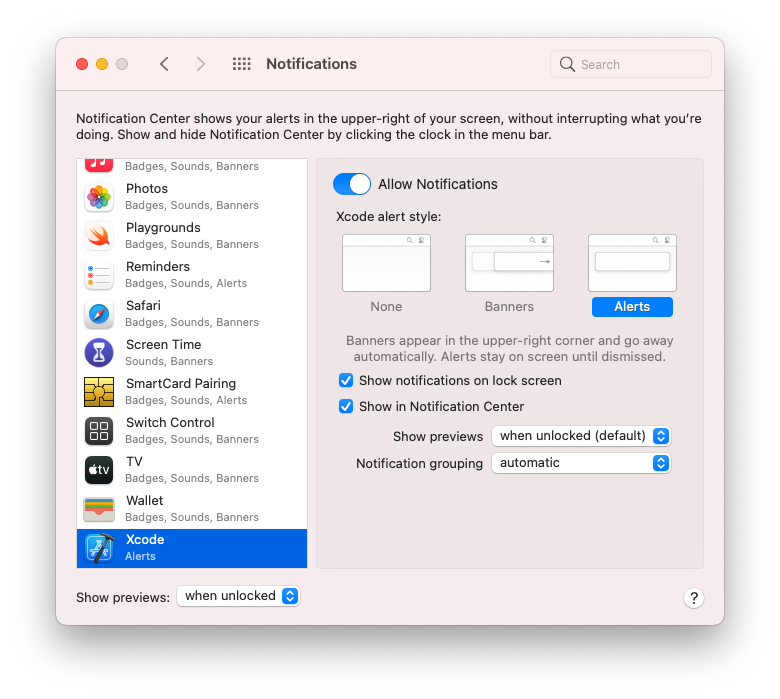The height and width of the screenshot is (699, 780).
Task: Click the Safari compass icon
Action: coord(99,314)
